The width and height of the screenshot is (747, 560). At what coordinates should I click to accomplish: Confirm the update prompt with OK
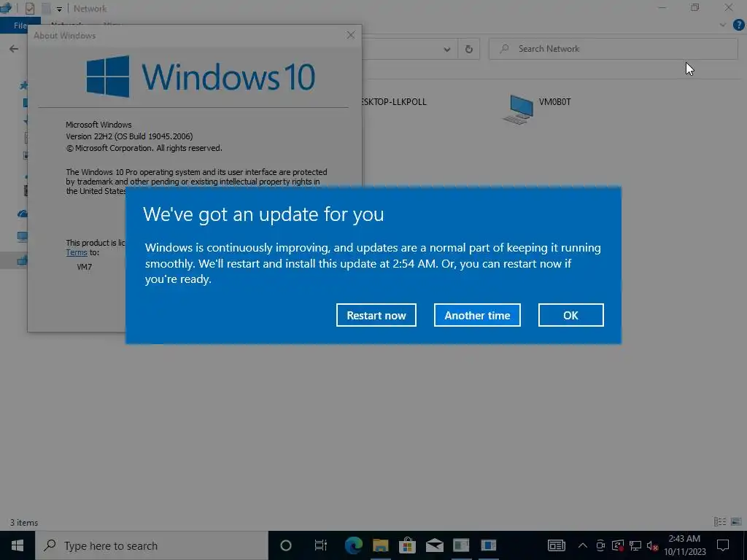pyautogui.click(x=570, y=315)
